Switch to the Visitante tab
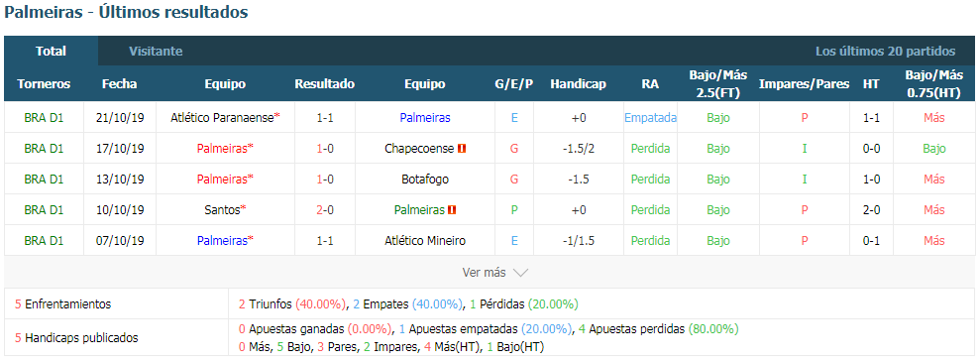980x362 pixels. click(156, 52)
